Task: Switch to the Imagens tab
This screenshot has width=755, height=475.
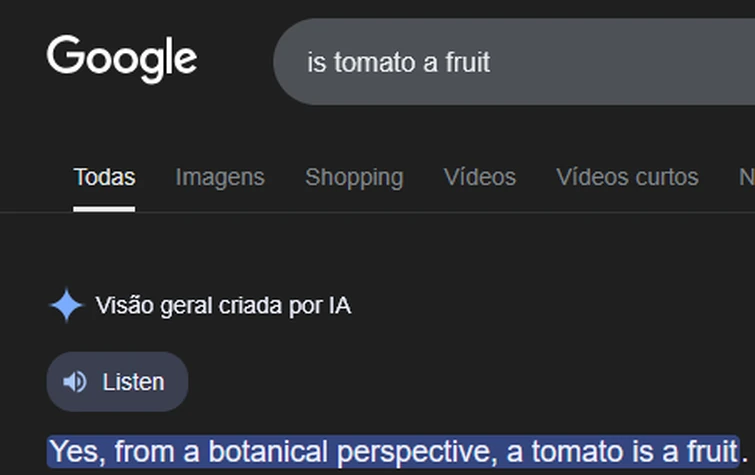Action: (x=220, y=178)
